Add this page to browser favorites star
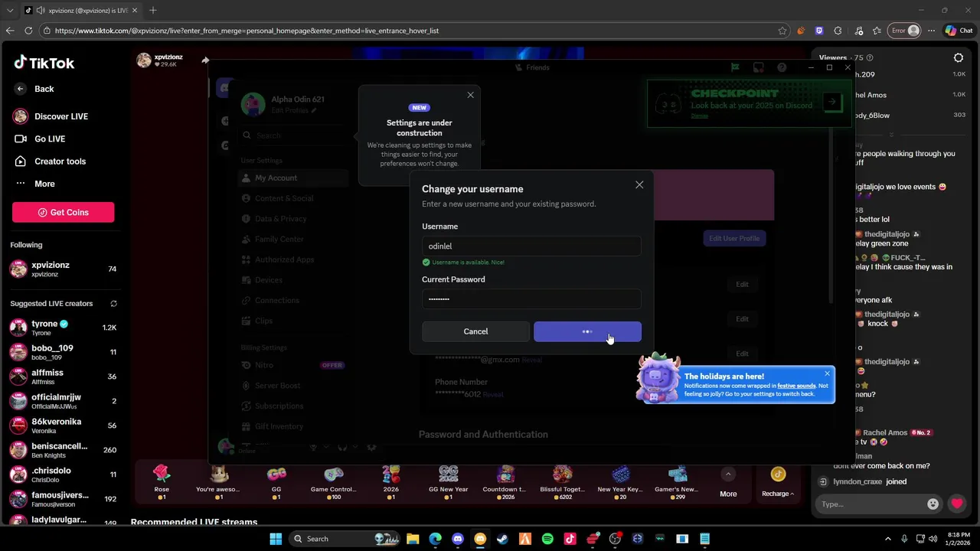 coord(782,31)
